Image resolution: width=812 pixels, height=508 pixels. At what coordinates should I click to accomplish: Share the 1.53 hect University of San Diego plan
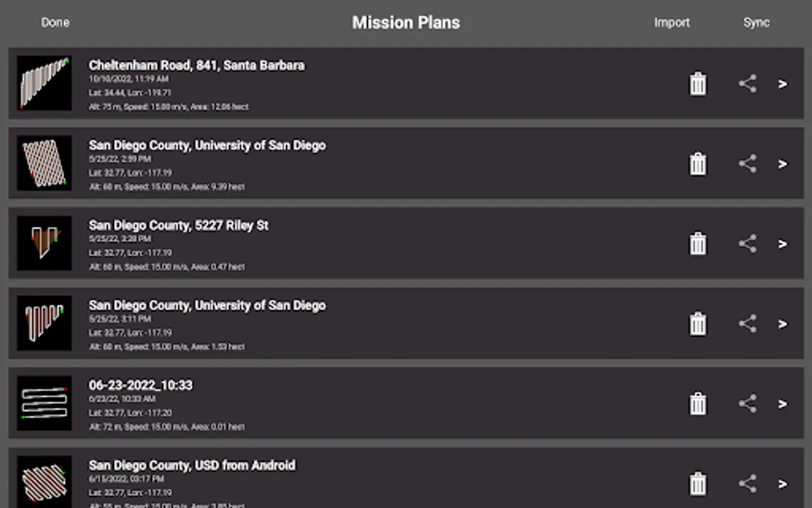point(747,324)
